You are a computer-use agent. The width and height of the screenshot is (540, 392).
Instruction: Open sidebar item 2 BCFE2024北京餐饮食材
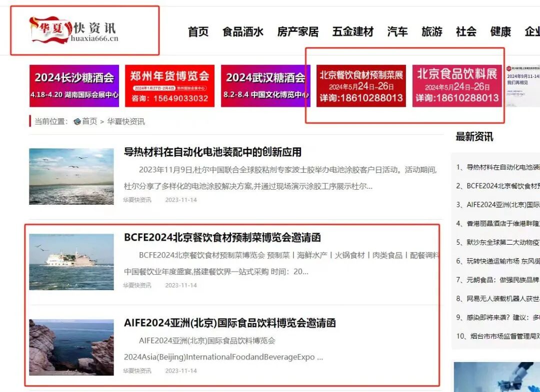(498, 186)
